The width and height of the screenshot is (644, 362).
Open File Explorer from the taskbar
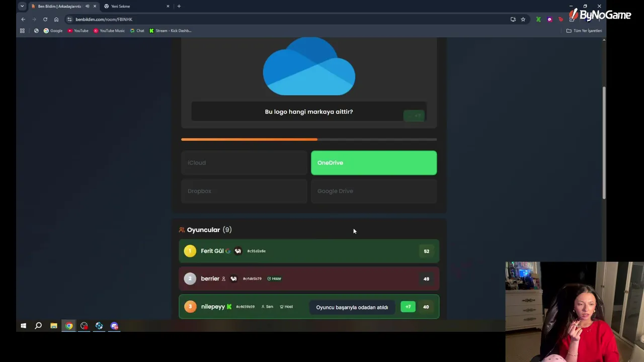pos(53,326)
